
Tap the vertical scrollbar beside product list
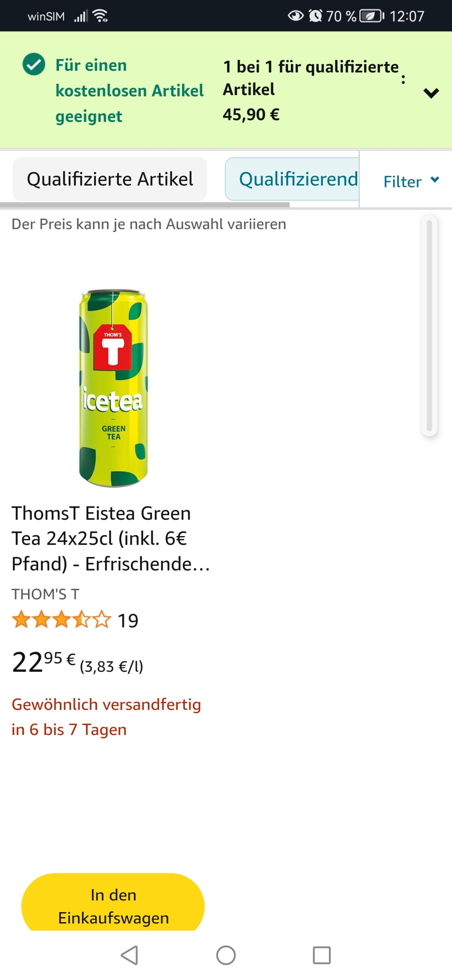429,325
